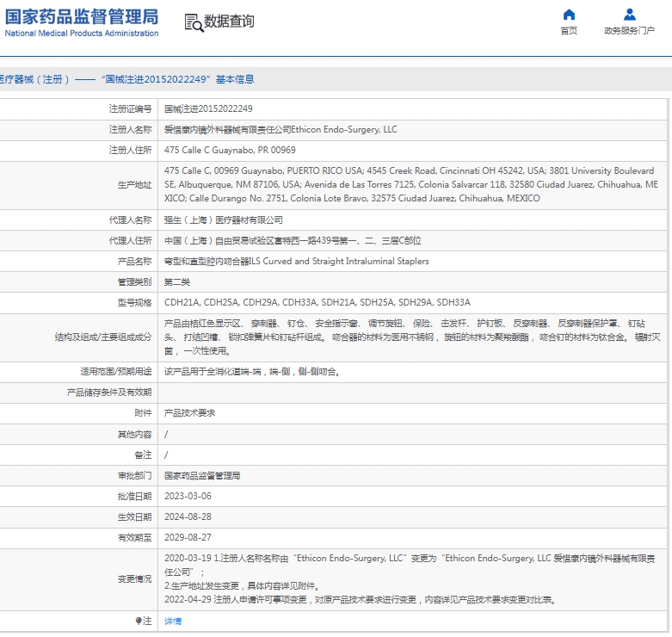Viewport: 672px width, 637px height.
Task: Open the 政务服务门户 user portal icon
Action: click(x=629, y=15)
